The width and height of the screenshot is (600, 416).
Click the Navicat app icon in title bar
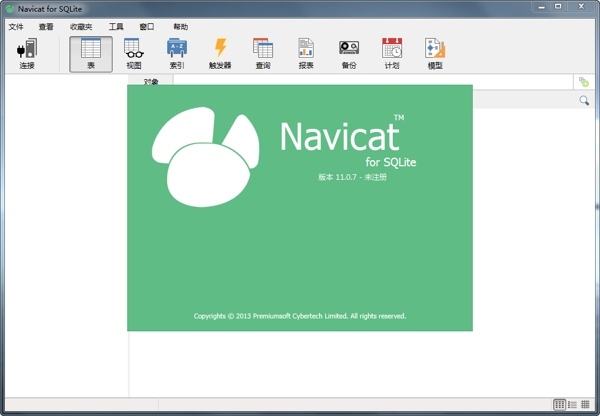(x=10, y=8)
